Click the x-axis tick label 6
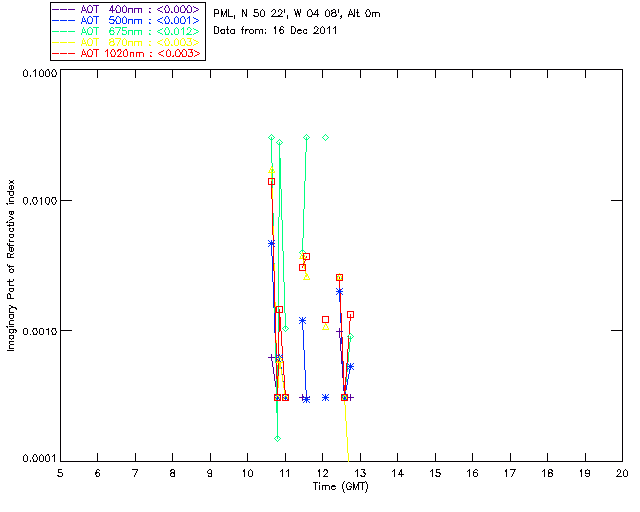 tap(98, 473)
